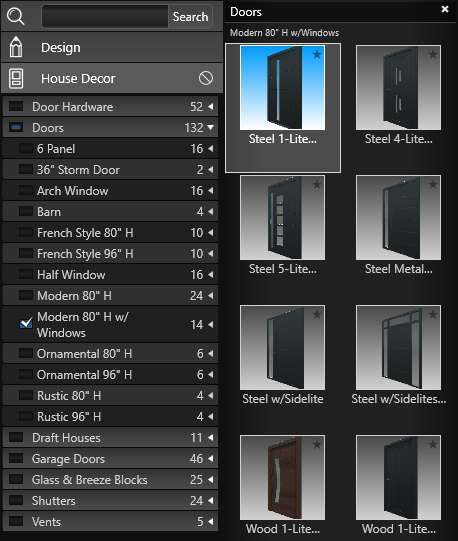Expand the Shutters category arrow

click(211, 500)
